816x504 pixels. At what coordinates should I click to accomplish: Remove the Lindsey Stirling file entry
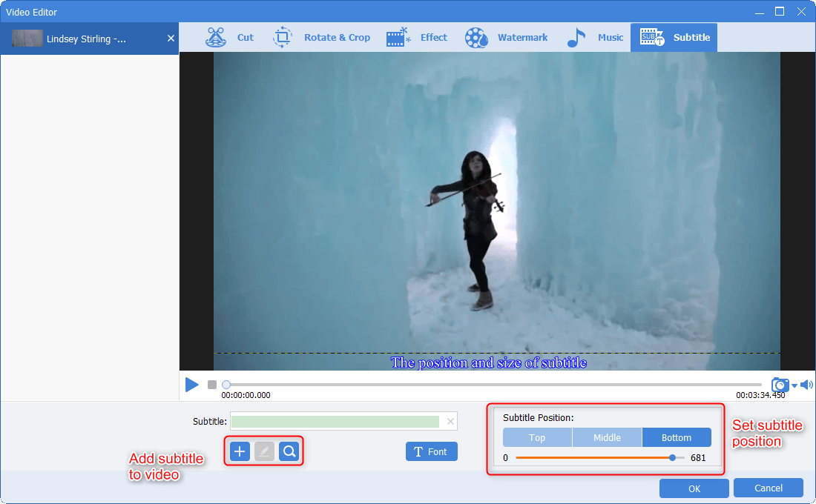[x=171, y=39]
